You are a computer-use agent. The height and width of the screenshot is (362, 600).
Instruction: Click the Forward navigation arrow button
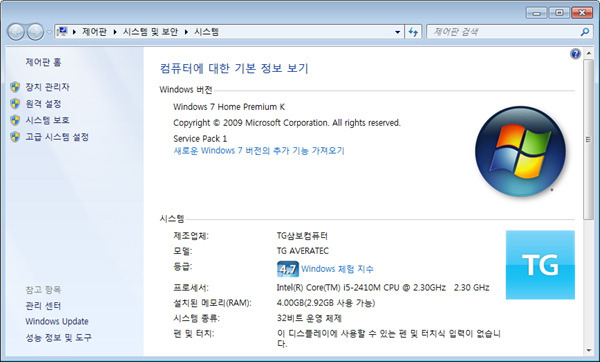pos(35,32)
